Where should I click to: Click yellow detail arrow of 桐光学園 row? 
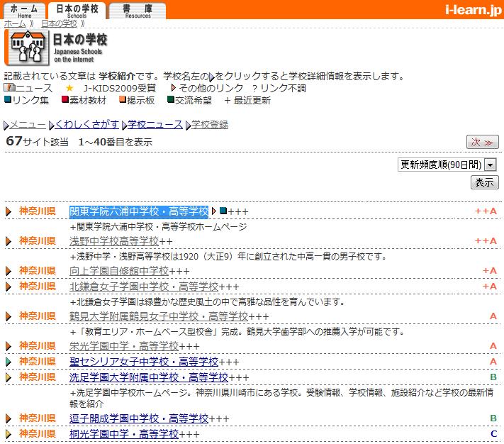(9, 434)
